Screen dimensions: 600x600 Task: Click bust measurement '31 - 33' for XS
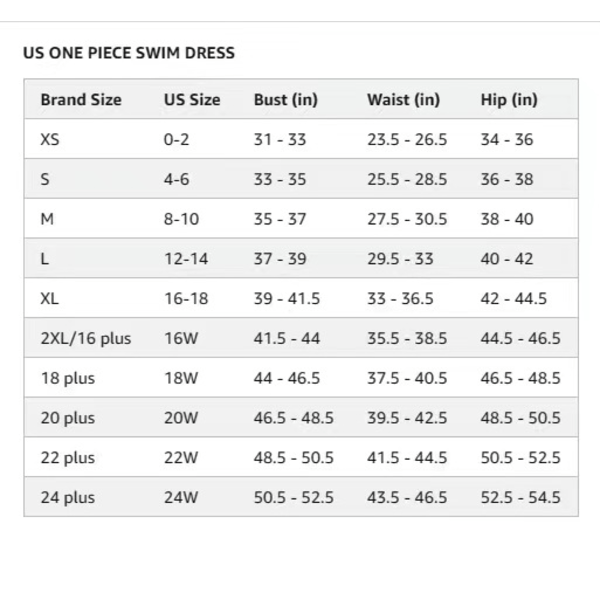[280, 140]
